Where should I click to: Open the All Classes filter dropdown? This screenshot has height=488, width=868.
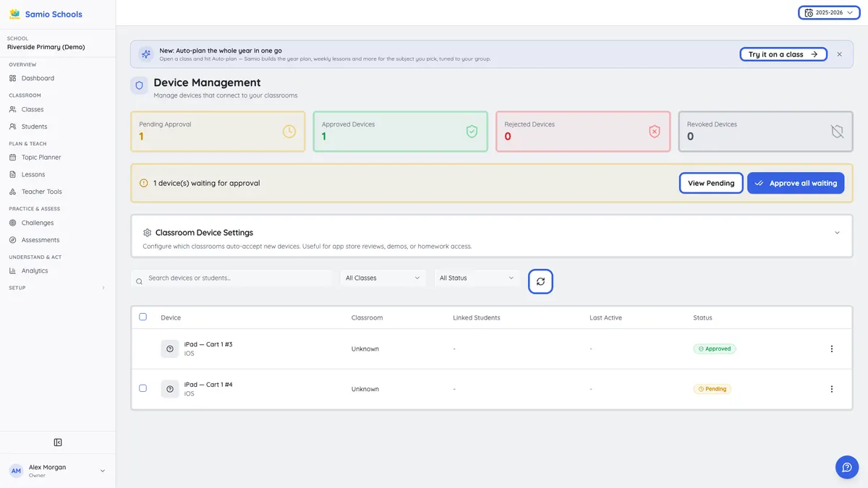[x=383, y=278]
